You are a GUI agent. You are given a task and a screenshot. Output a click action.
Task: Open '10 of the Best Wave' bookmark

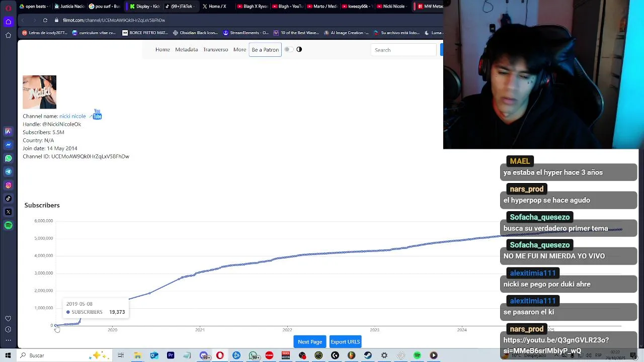pos(296,33)
